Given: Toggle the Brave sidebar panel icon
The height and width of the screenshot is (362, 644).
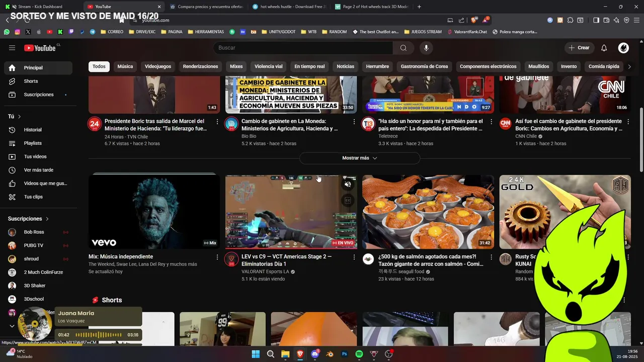Looking at the screenshot, I should (x=596, y=20).
